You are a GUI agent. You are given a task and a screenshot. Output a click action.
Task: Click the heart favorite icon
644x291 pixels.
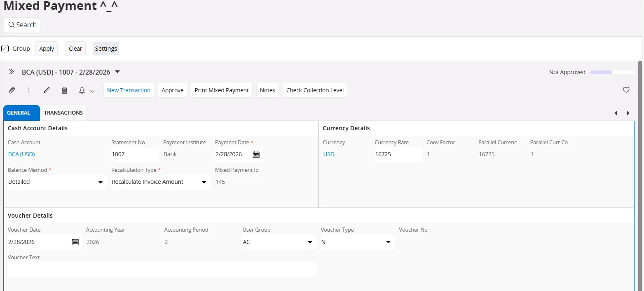[626, 90]
